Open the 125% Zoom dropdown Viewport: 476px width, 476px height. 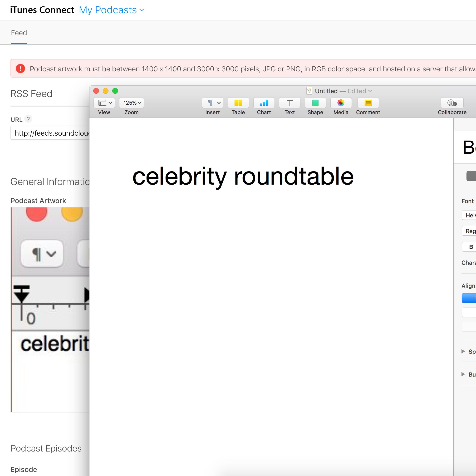[x=132, y=103]
